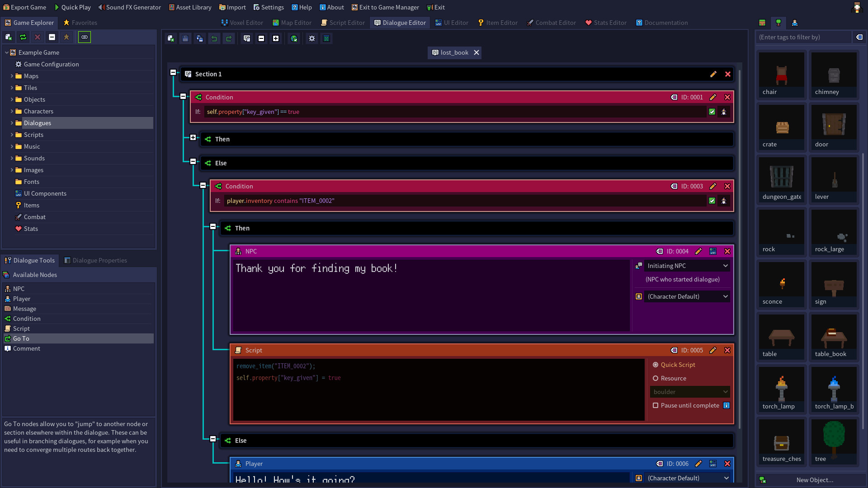The image size is (868, 488).
Task: Expand all nodes using the plus toolbar icon
Action: 276,38
